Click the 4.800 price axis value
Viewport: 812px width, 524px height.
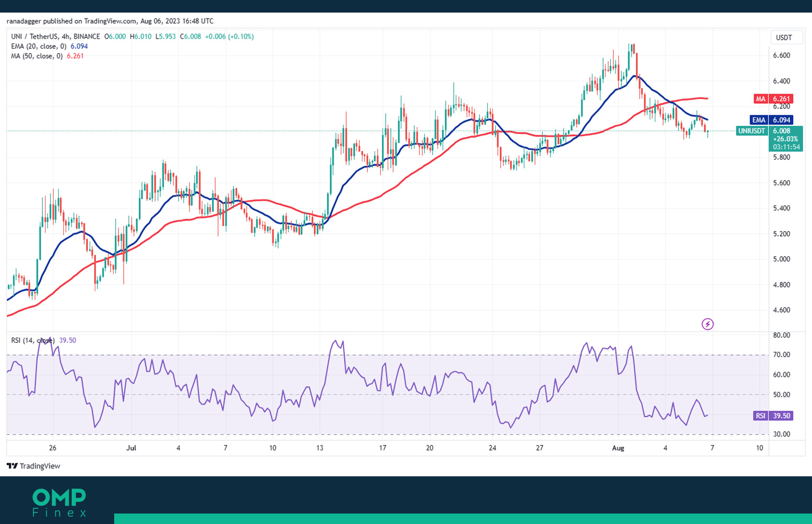[x=782, y=285]
